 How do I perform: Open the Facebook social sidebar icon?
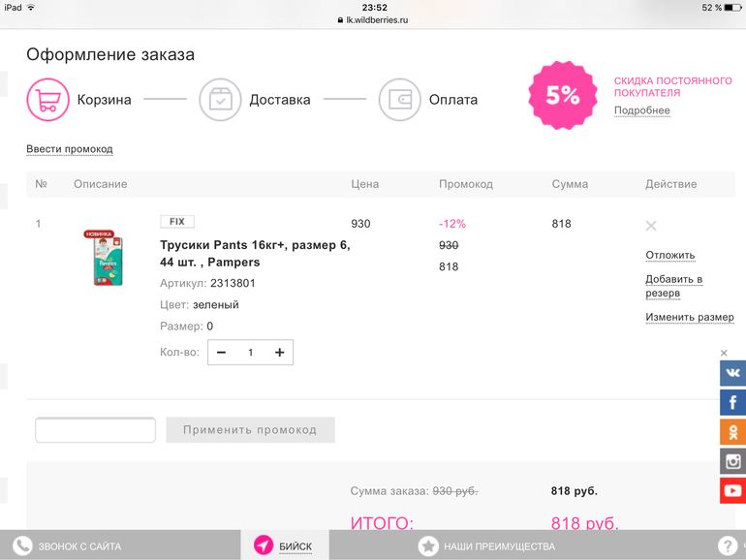pos(732,402)
